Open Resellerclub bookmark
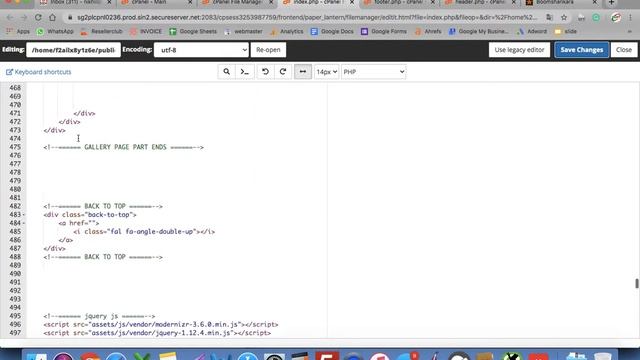 (x=101, y=31)
